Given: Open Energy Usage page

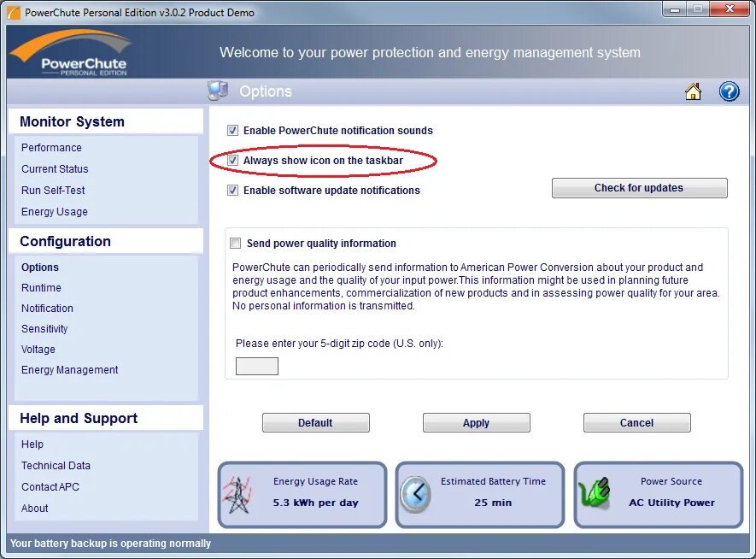Looking at the screenshot, I should coord(55,212).
